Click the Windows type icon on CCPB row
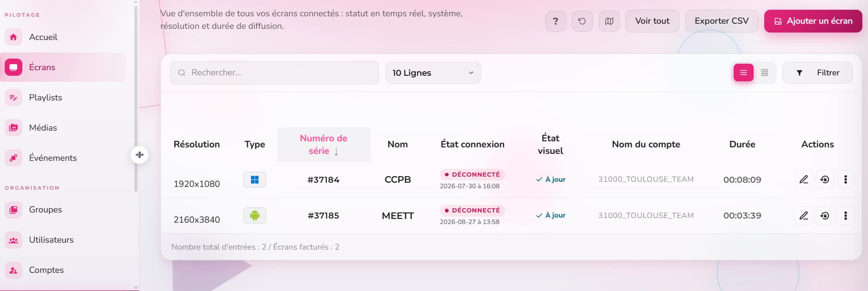The image size is (868, 291). (x=254, y=179)
